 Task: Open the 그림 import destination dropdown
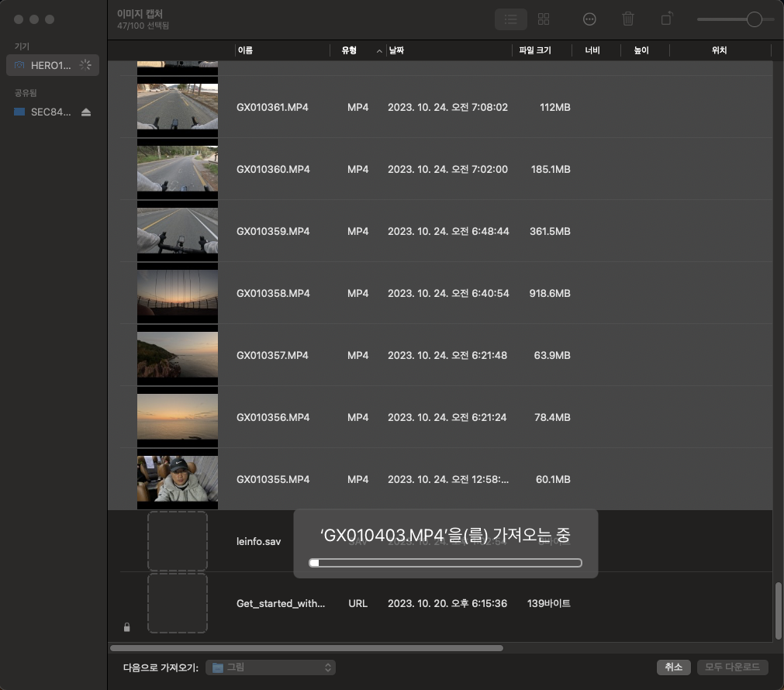(271, 667)
